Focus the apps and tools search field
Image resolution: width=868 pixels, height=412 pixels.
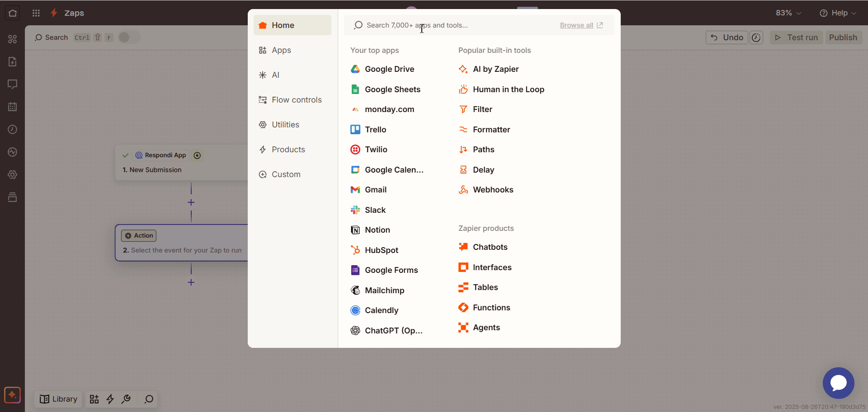point(452,25)
